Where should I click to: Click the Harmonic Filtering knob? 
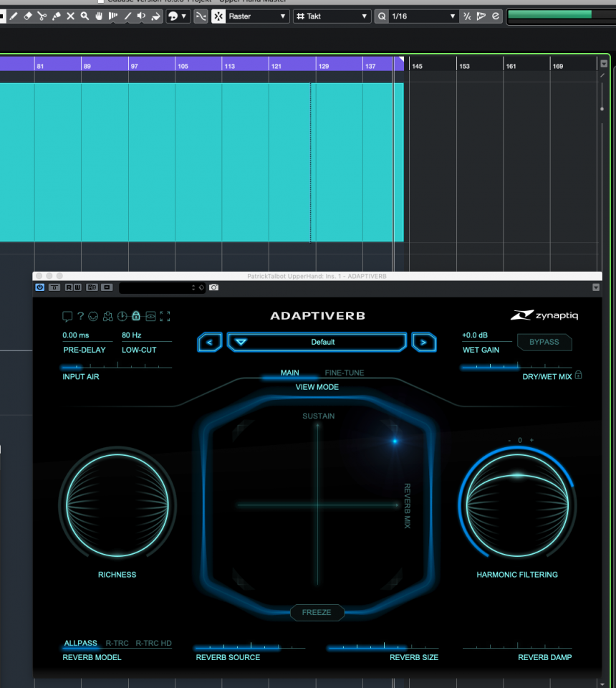point(517,505)
